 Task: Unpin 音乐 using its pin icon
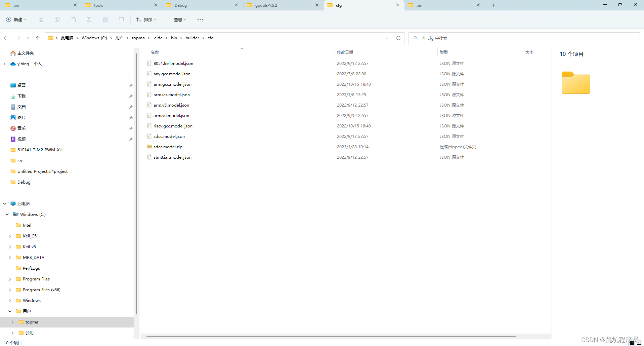[x=131, y=128]
